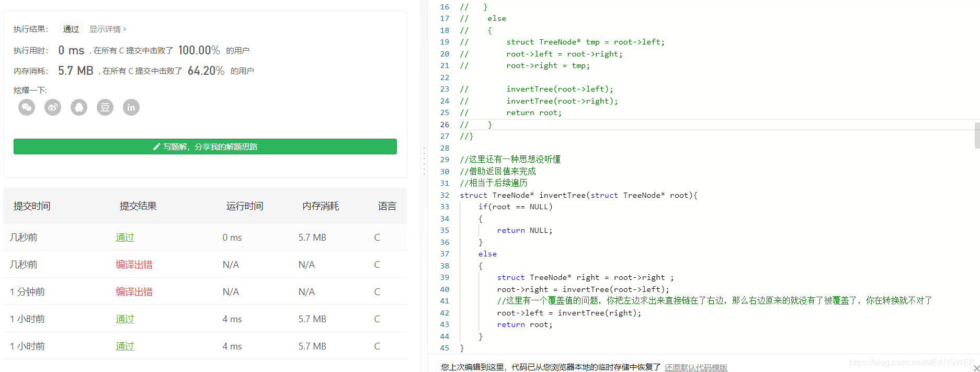Screen dimensions: 980x372
Task: Click the comment //借助返回值来完成
Action: click(498, 171)
